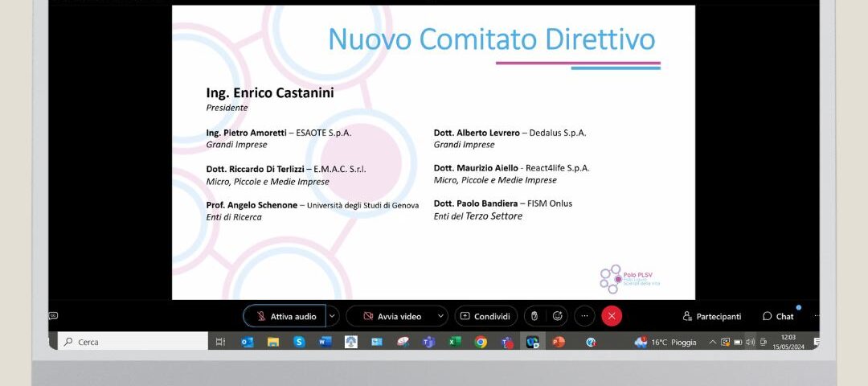Click the Cerca search box
The width and height of the screenshot is (868, 386).
pos(133,343)
